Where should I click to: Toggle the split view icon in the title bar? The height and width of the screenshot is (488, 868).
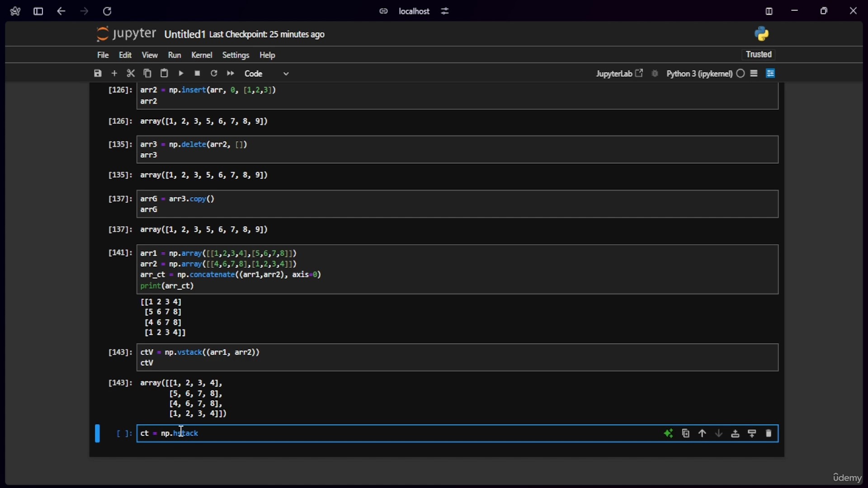tap(769, 11)
